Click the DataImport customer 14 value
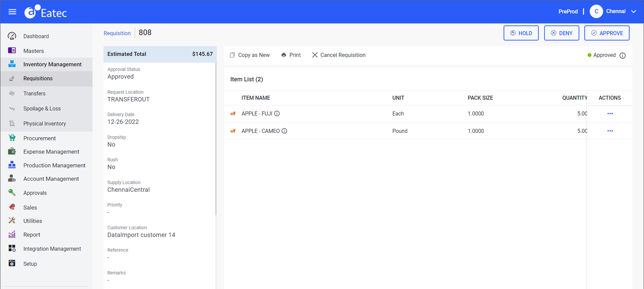Image resolution: width=644 pixels, height=289 pixels. click(x=141, y=235)
